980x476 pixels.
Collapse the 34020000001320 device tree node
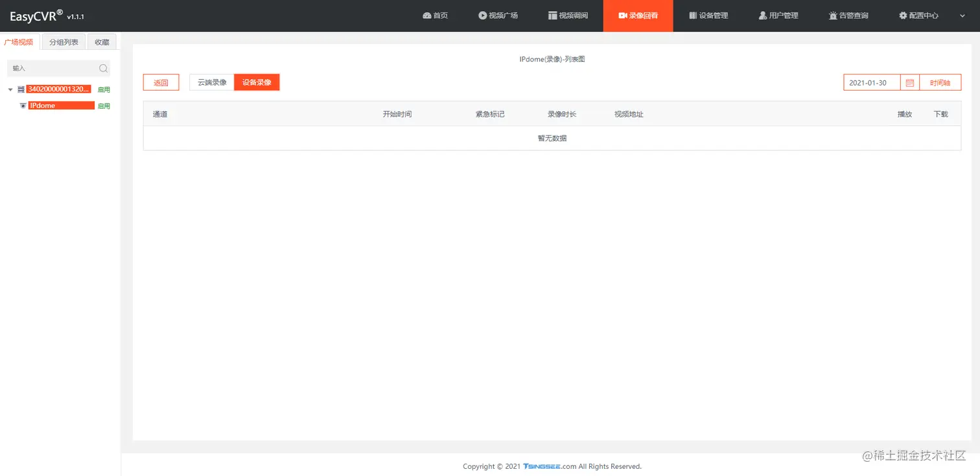click(10, 89)
